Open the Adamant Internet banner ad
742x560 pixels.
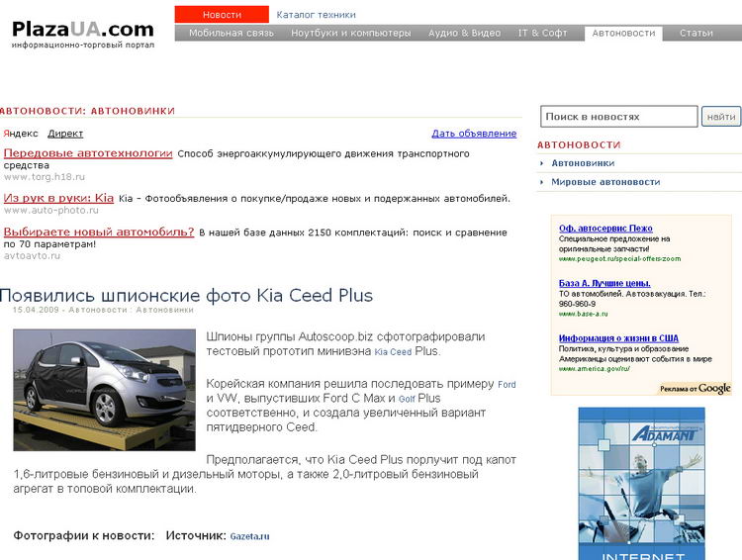(642, 483)
